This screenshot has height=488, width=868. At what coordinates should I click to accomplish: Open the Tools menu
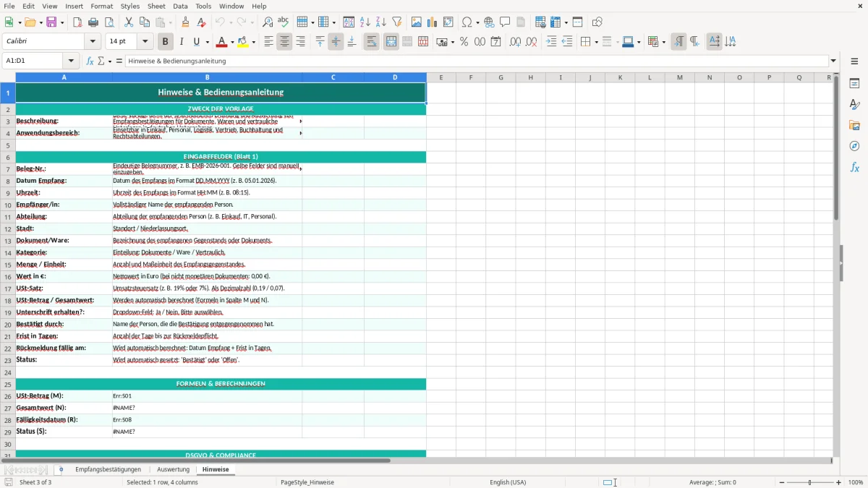[x=203, y=6]
